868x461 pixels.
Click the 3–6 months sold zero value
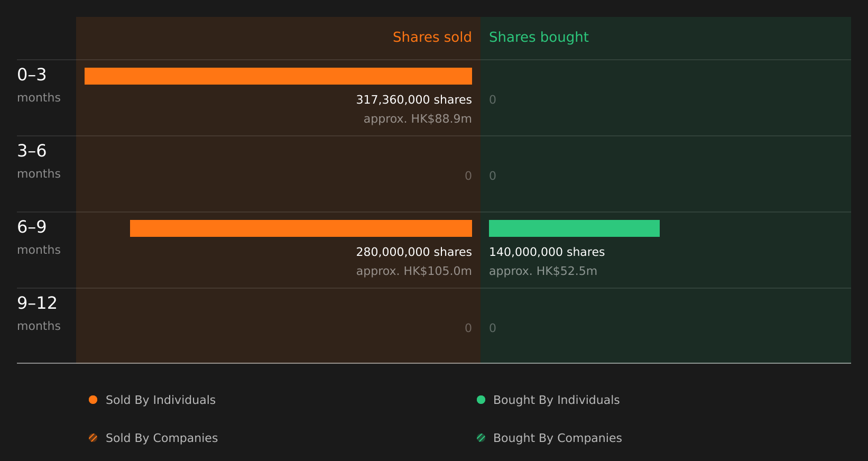point(468,176)
